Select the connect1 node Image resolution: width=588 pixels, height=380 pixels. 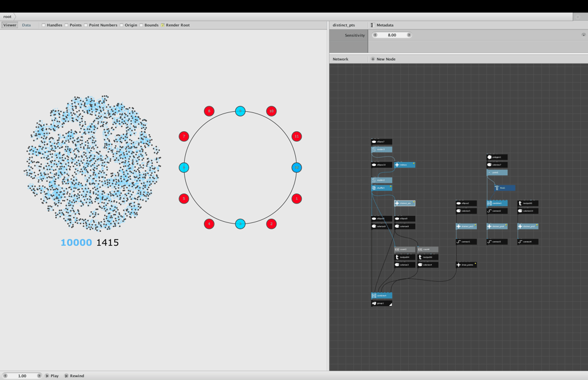click(466, 242)
